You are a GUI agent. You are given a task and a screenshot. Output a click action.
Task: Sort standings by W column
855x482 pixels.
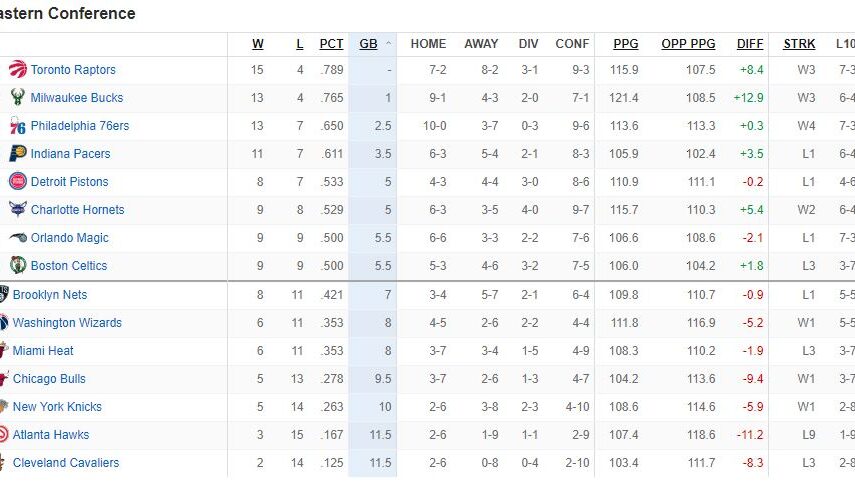[x=258, y=44]
